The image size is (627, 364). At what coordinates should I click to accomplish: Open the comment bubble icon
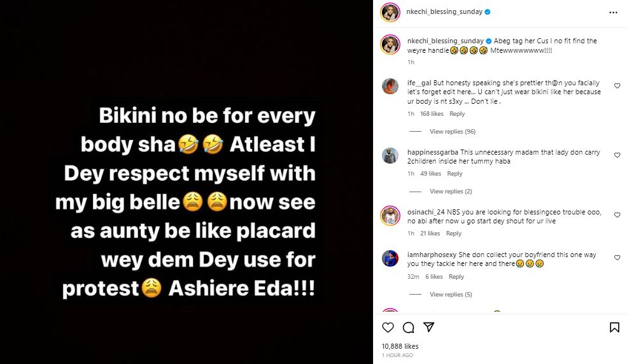pos(408,327)
